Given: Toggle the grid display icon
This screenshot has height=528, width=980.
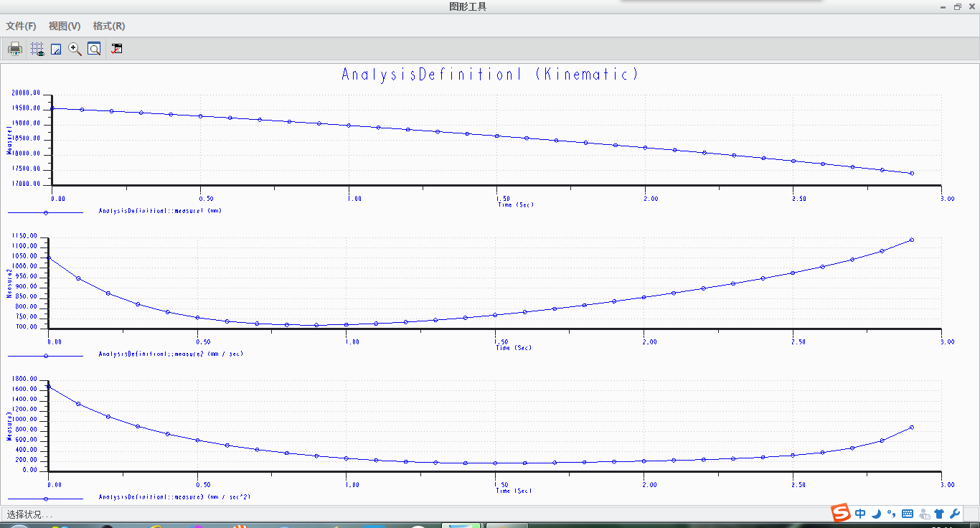Looking at the screenshot, I should click(x=37, y=49).
